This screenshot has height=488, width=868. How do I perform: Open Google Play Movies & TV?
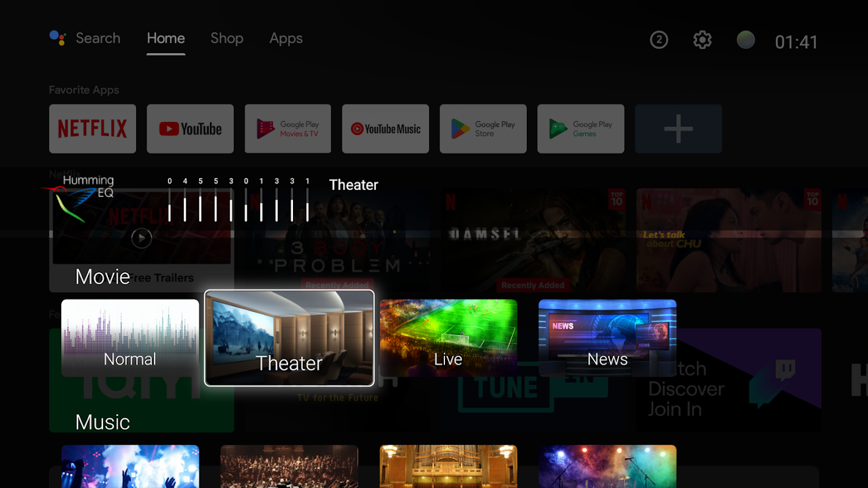288,129
